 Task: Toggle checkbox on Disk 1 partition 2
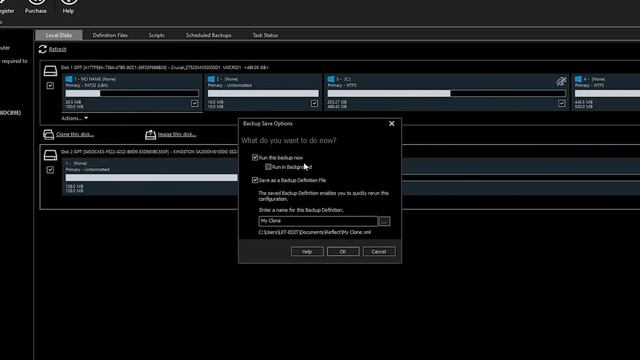pos(314,104)
